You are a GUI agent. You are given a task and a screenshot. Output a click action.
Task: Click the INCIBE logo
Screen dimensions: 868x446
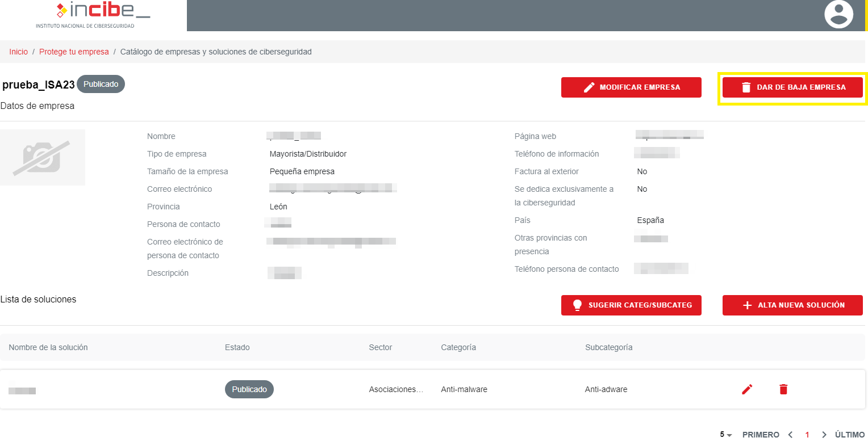(x=93, y=15)
